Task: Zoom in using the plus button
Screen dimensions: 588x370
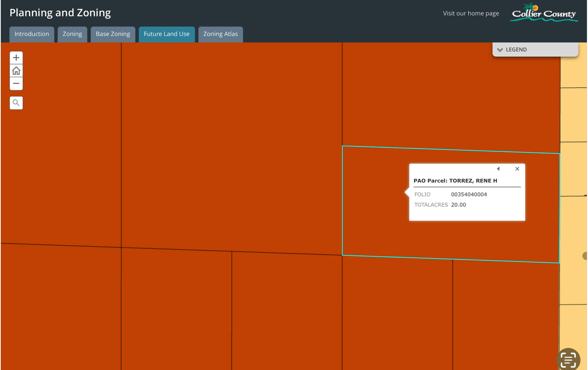Action: (x=16, y=58)
